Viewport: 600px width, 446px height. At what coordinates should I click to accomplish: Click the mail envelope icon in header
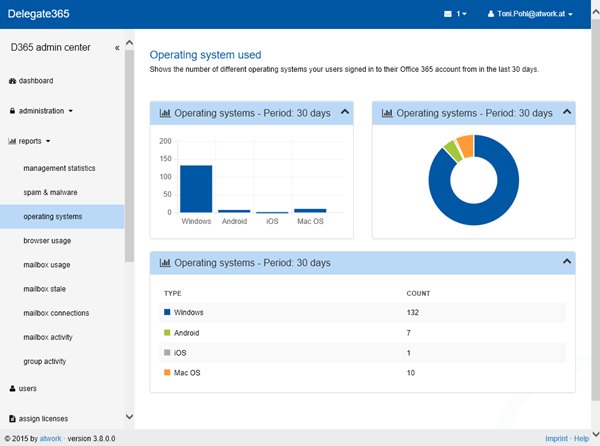(447, 14)
